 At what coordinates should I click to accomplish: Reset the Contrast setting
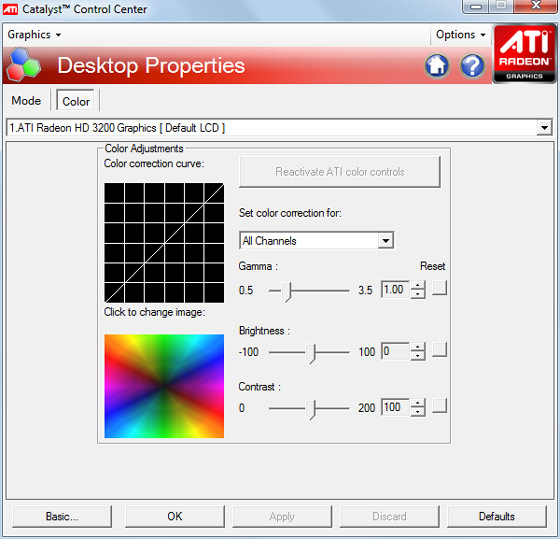tap(439, 405)
